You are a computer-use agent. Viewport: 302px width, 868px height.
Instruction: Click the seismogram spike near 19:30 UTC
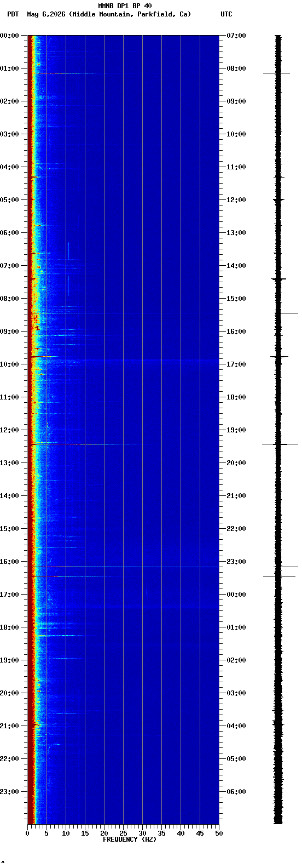(280, 444)
